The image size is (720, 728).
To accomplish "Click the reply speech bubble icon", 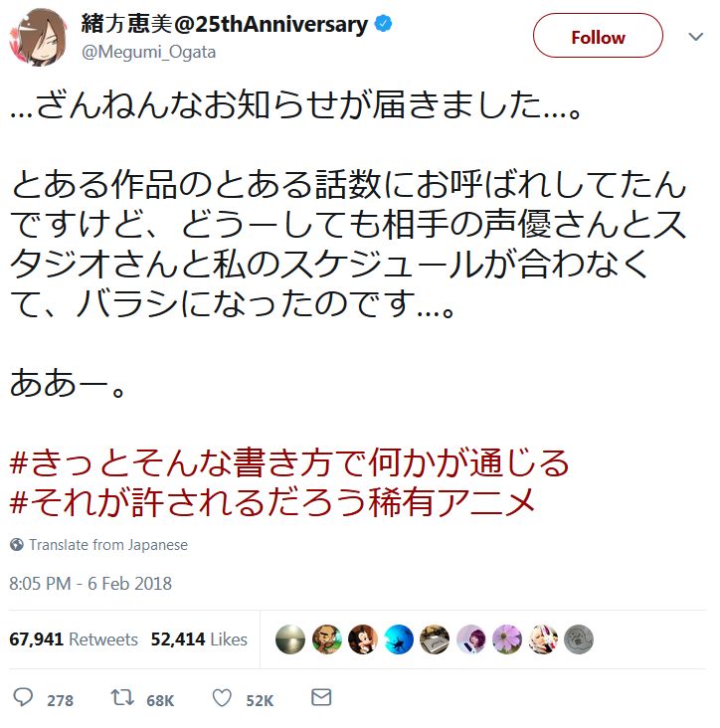I will pyautogui.click(x=23, y=698).
